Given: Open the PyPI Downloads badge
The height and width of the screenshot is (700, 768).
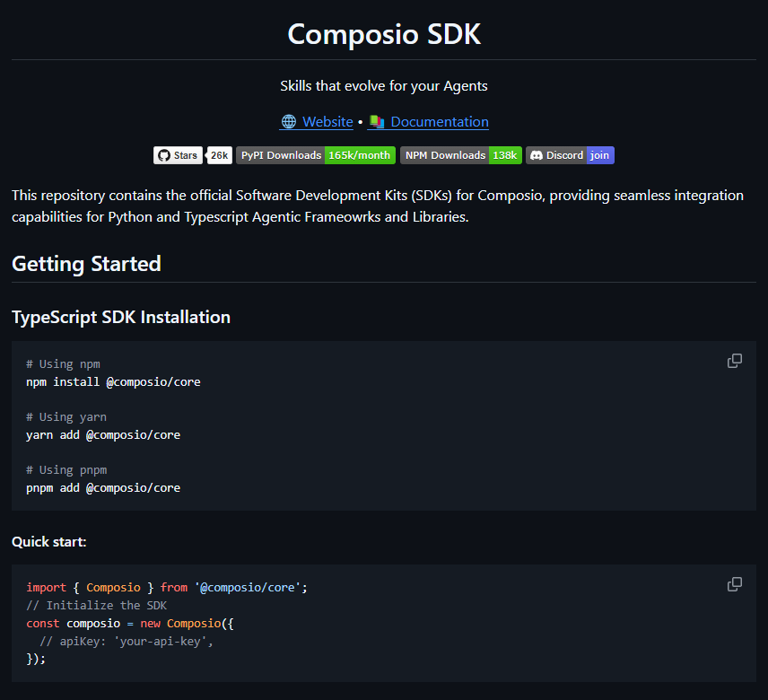Looking at the screenshot, I should [x=281, y=155].
